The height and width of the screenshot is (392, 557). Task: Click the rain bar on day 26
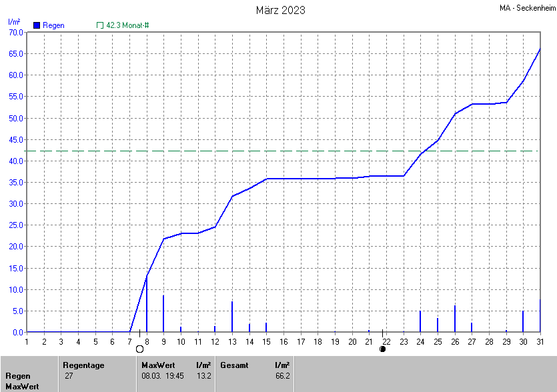455,319
